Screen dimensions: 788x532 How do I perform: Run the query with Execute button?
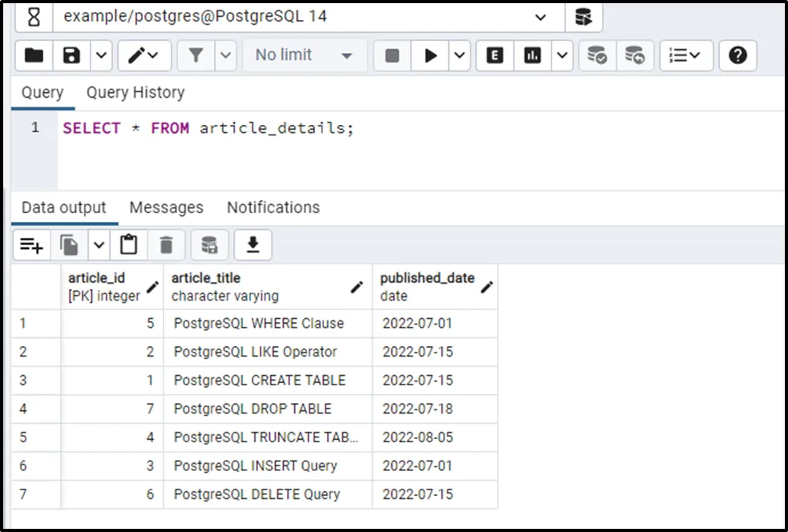click(x=430, y=55)
